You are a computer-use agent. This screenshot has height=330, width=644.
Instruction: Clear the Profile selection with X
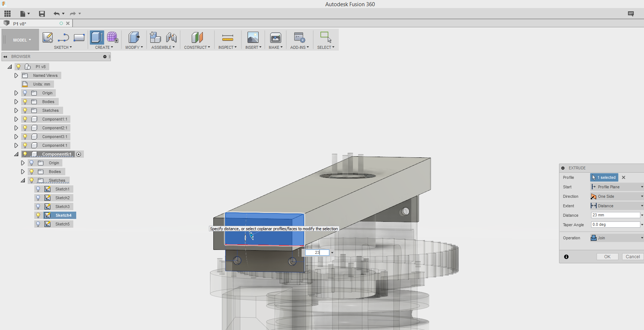coord(624,177)
